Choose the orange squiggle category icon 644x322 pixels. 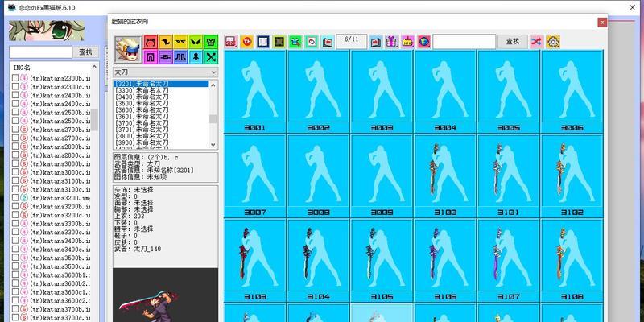click(x=166, y=42)
